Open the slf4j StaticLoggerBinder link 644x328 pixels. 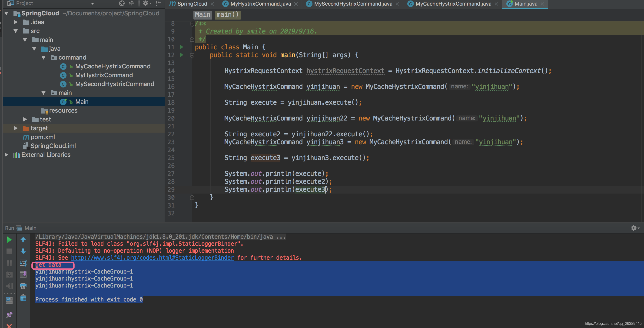coord(153,258)
